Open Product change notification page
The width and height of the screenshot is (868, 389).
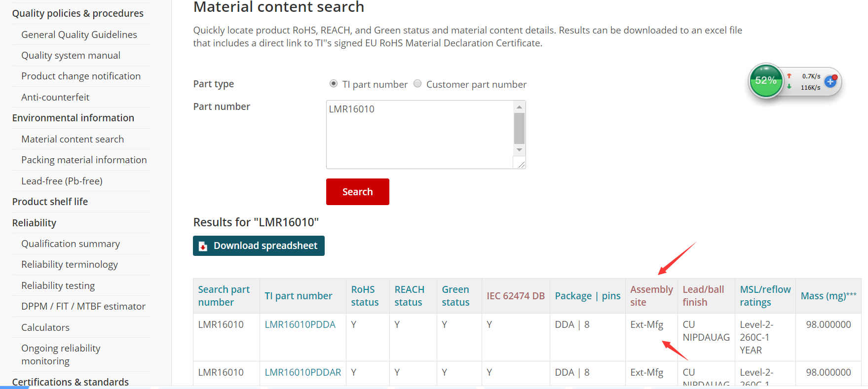click(81, 76)
